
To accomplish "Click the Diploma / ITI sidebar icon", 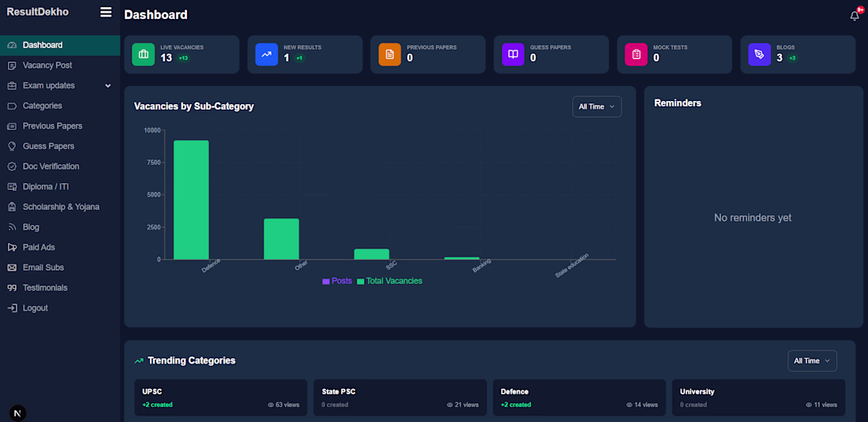I will pos(12,187).
